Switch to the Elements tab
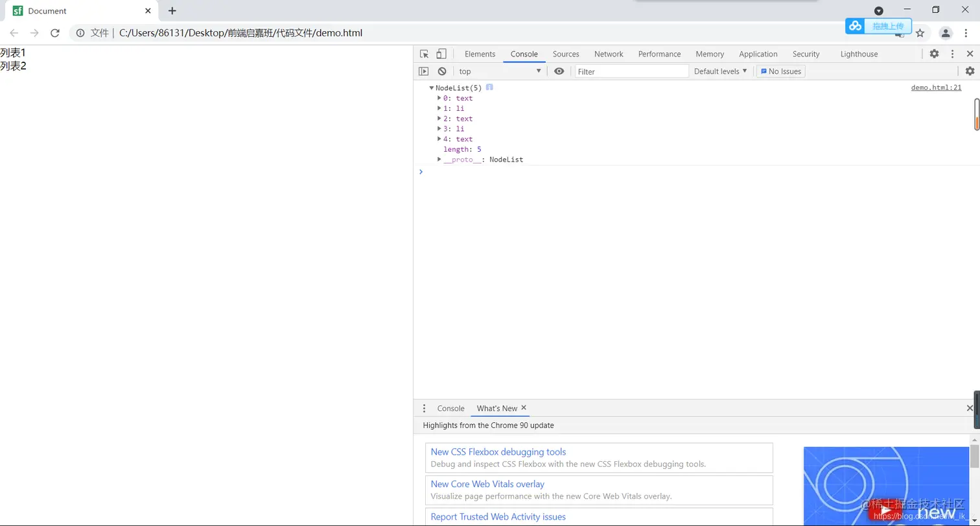This screenshot has height=526, width=980. [480, 54]
